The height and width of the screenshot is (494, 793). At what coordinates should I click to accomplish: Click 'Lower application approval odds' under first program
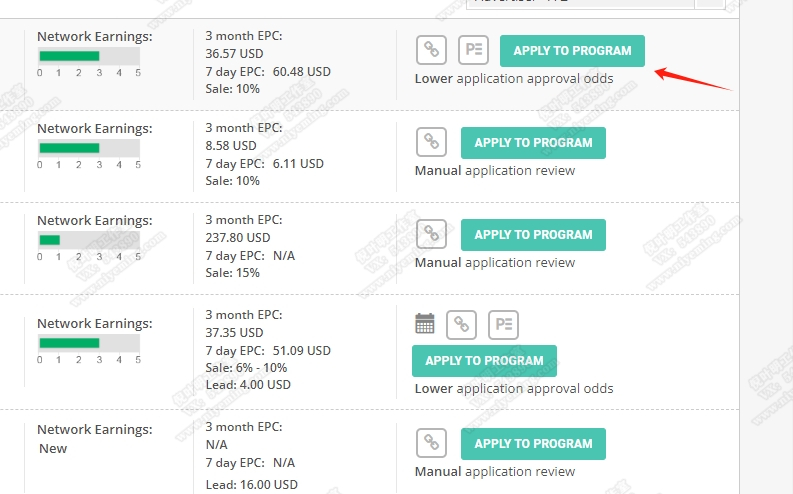click(514, 79)
